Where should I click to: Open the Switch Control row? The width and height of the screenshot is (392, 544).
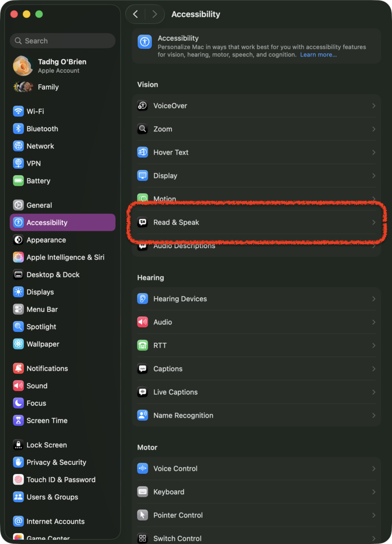[x=256, y=538]
